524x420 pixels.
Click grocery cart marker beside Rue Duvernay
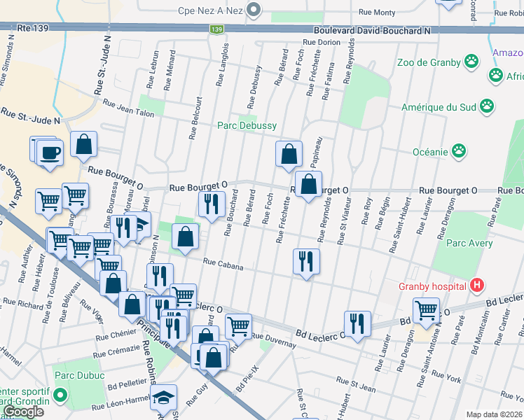[x=238, y=328]
